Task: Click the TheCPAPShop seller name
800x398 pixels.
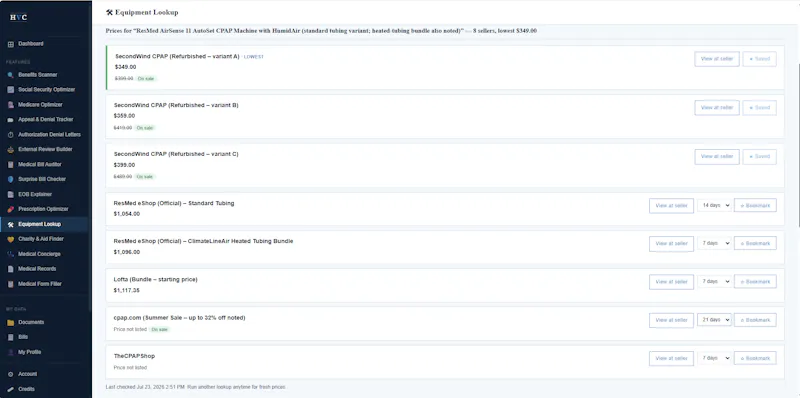Action: [x=134, y=356]
